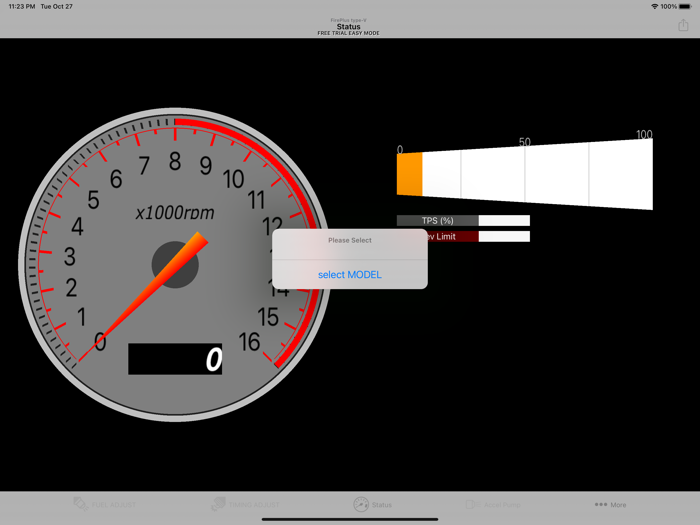Tap the number 8 on the tachometer
This screenshot has height=525, width=700.
point(175,162)
